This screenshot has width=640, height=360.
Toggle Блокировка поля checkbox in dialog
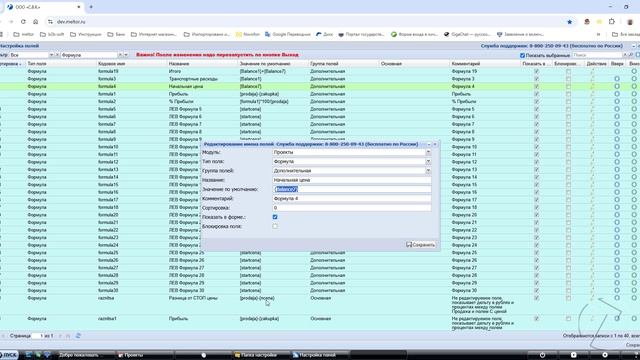(275, 226)
